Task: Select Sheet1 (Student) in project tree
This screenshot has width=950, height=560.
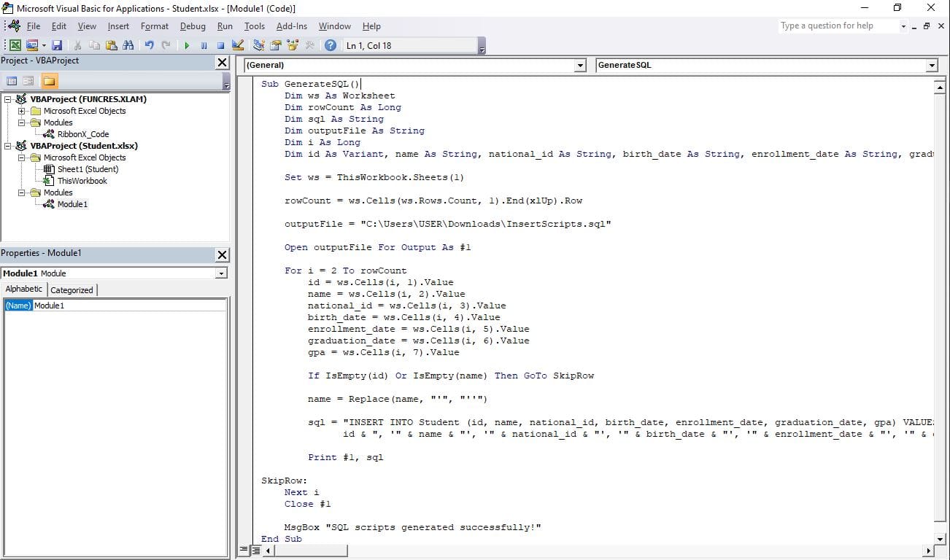Action: (88, 169)
